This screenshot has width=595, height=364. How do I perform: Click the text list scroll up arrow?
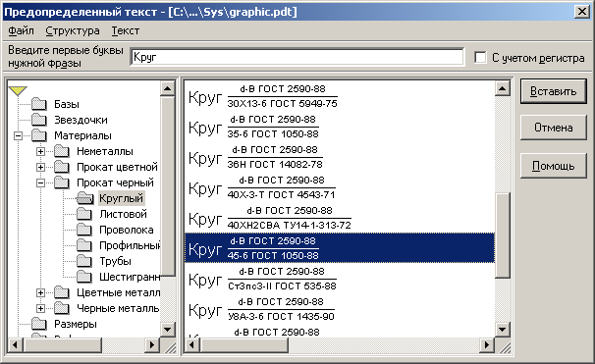coord(503,88)
